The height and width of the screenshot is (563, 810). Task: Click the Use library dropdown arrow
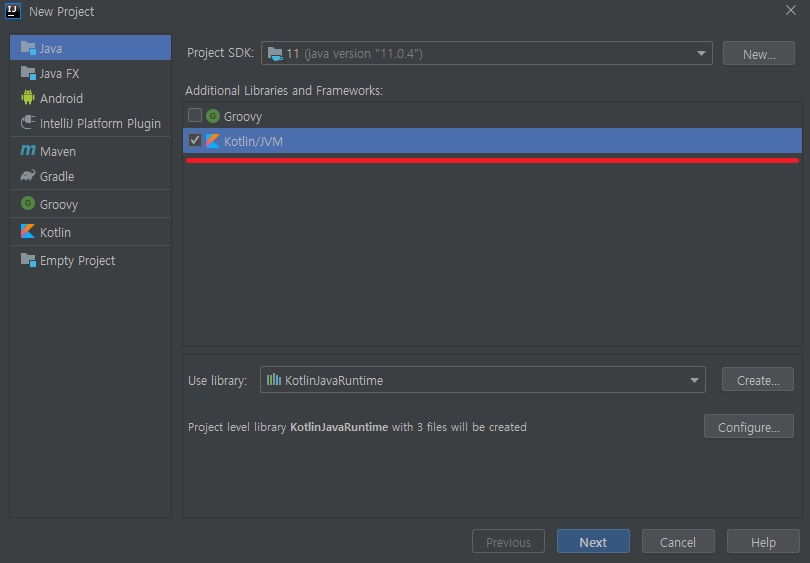tap(694, 380)
